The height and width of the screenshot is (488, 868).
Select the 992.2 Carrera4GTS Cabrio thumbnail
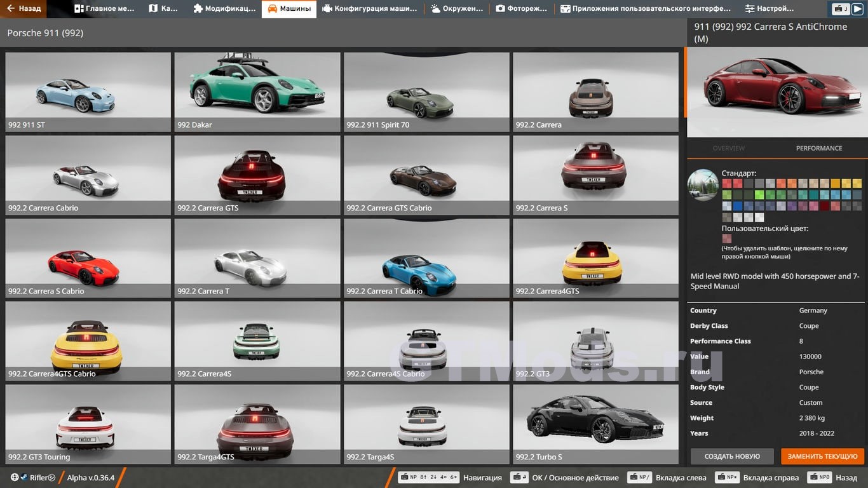point(88,341)
